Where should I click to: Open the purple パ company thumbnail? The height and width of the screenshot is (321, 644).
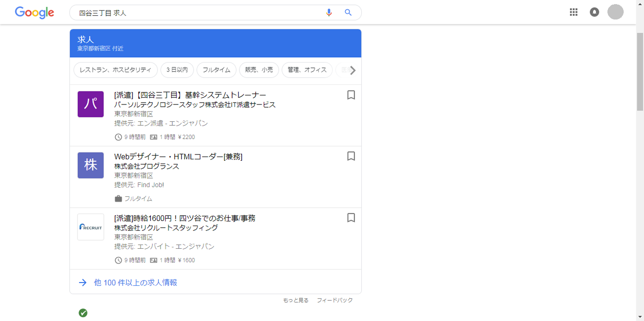[x=91, y=104]
